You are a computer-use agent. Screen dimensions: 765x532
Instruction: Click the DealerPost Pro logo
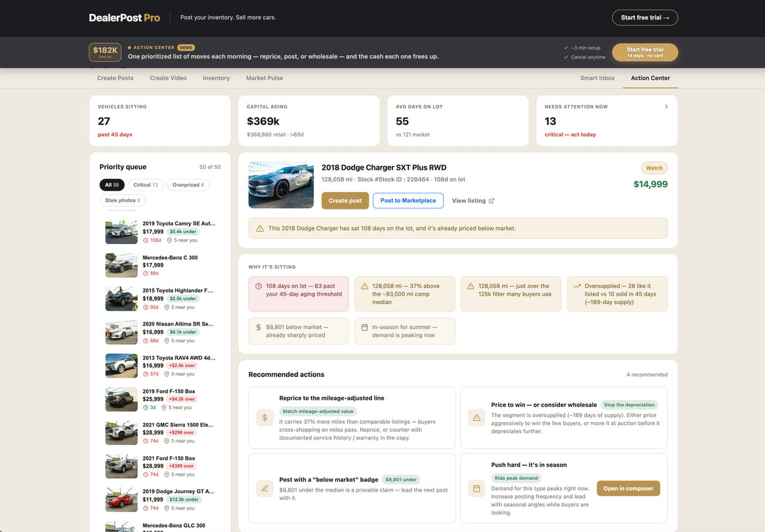point(124,17)
